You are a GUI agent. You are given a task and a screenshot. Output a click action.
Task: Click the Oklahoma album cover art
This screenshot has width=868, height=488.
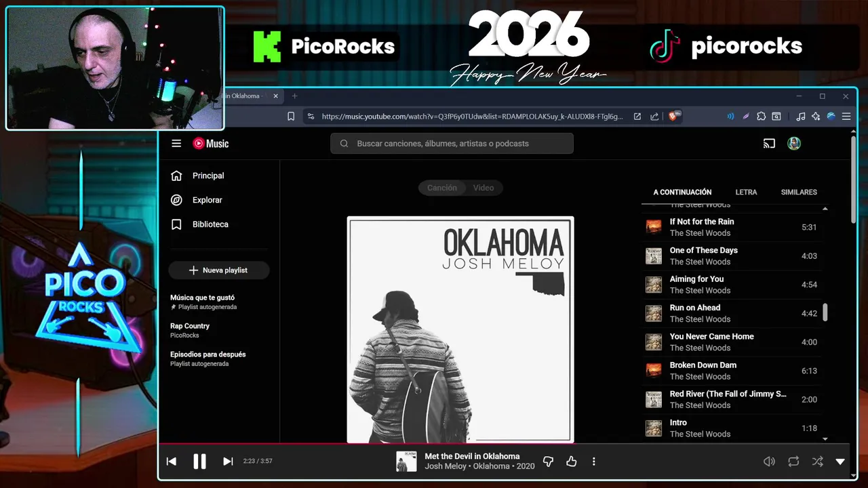[x=460, y=329]
